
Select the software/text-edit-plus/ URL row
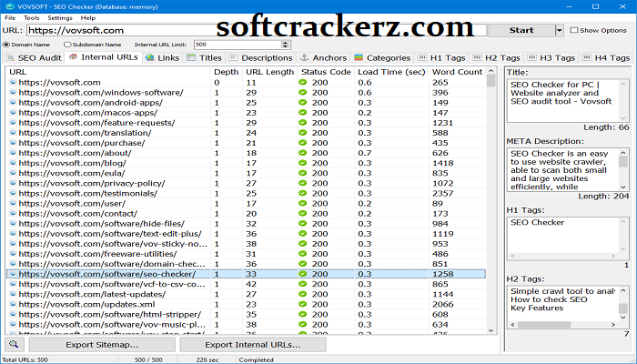(246, 234)
